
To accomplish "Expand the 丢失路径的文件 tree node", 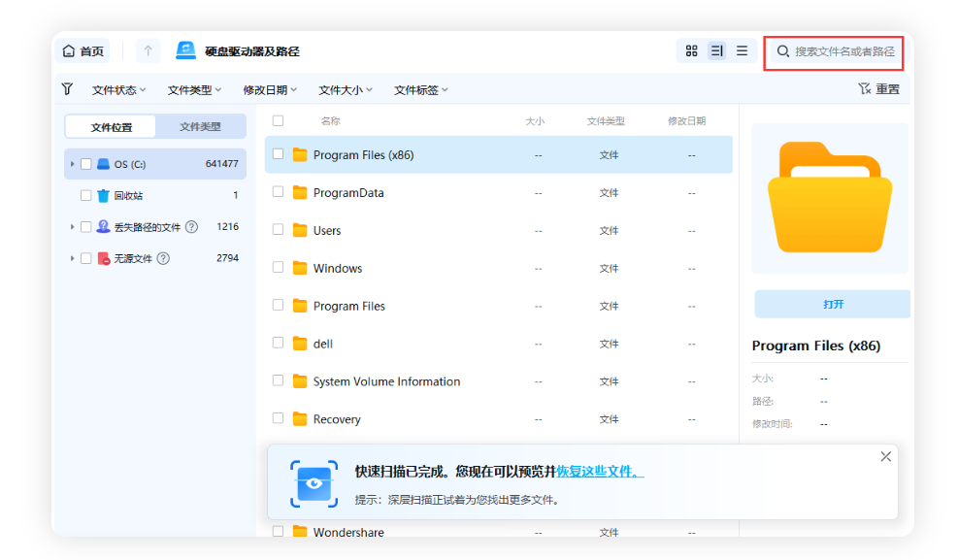I will coord(71,226).
